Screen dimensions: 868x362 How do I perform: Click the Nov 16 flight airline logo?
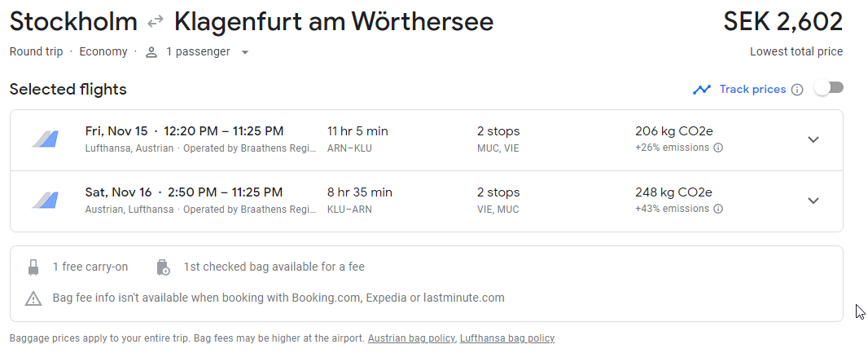(45, 201)
